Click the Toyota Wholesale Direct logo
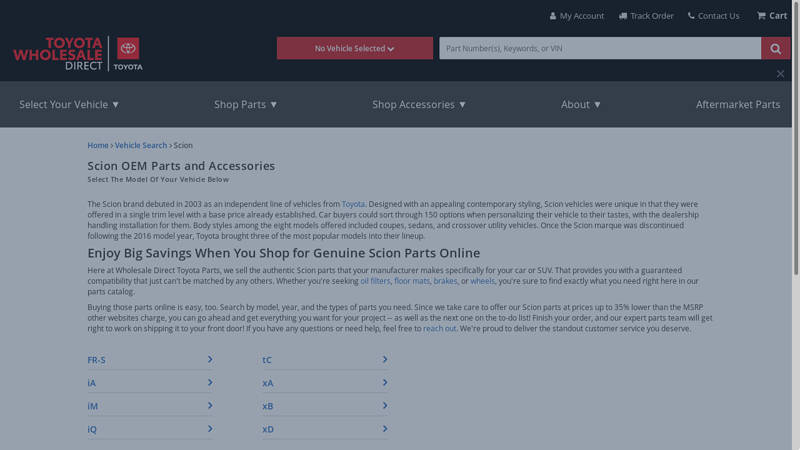800x450 pixels. click(x=78, y=54)
